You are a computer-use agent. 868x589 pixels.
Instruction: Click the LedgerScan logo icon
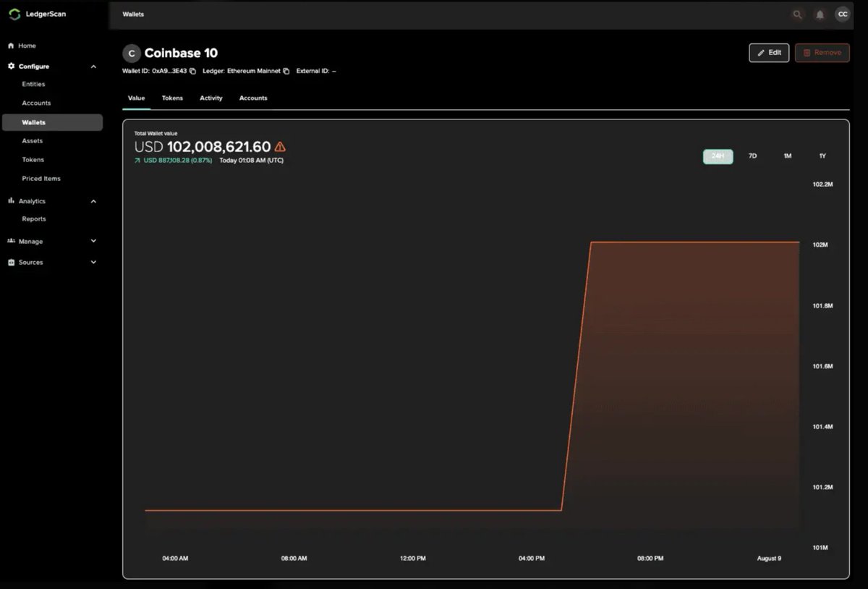pyautogui.click(x=14, y=14)
